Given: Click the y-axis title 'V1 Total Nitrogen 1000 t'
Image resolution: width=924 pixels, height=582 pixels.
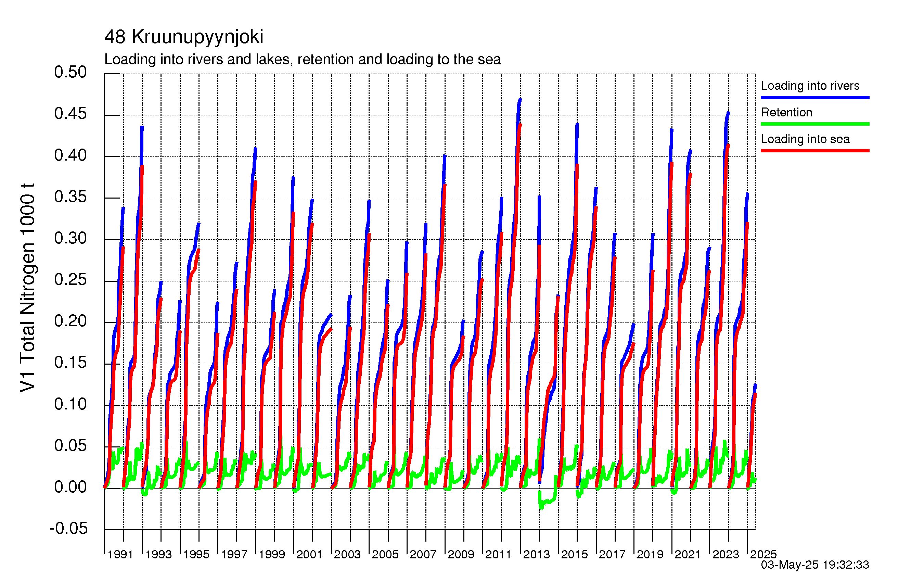Looking at the screenshot, I should coord(28,288).
